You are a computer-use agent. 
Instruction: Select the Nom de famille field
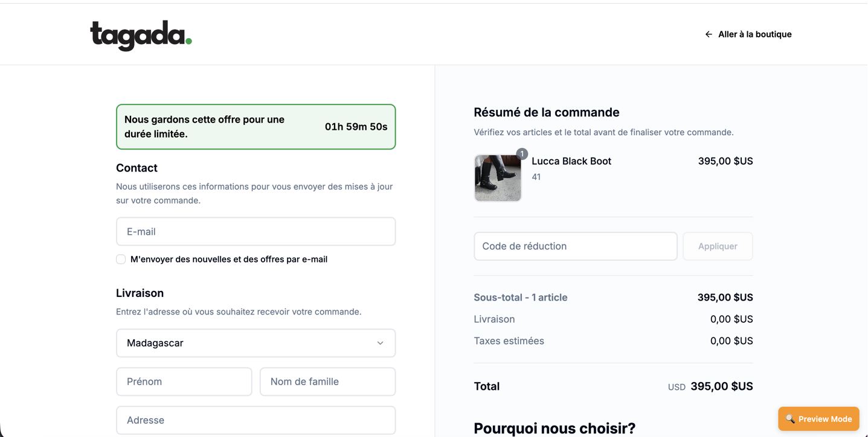(327, 381)
